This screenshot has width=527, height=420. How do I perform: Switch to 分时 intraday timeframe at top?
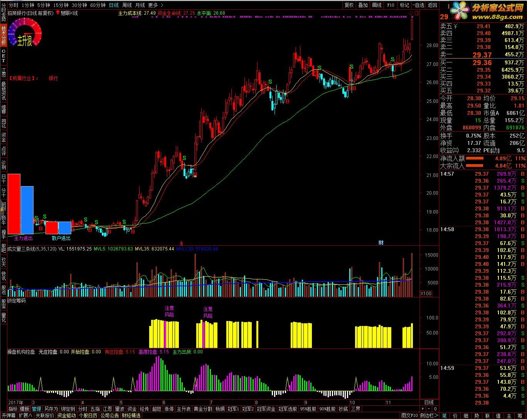tap(13, 5)
